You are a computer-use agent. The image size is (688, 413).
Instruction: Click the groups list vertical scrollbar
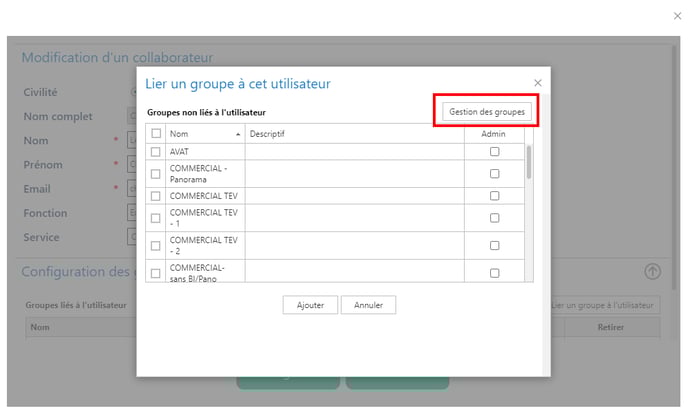(x=529, y=162)
